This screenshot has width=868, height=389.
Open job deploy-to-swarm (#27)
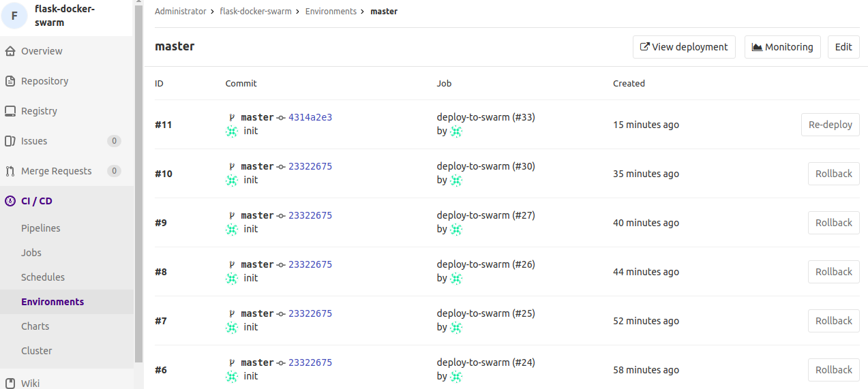pyautogui.click(x=485, y=215)
